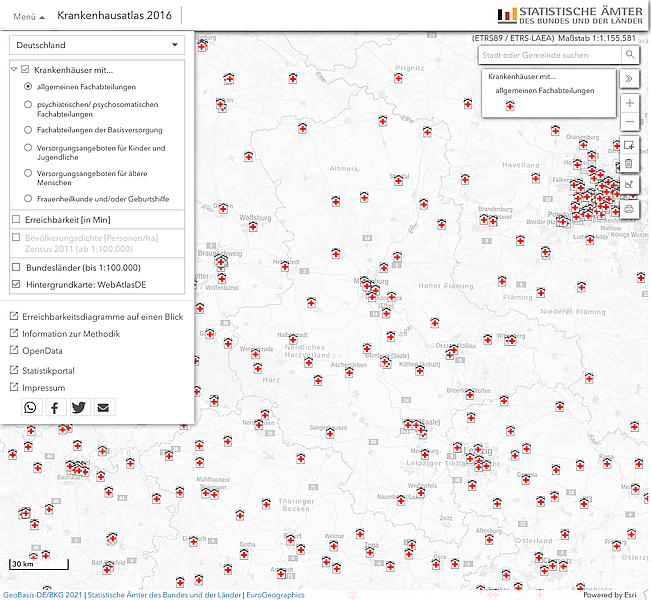Collapse the legend with double-chevron icon
The image size is (651, 600).
tap(629, 78)
